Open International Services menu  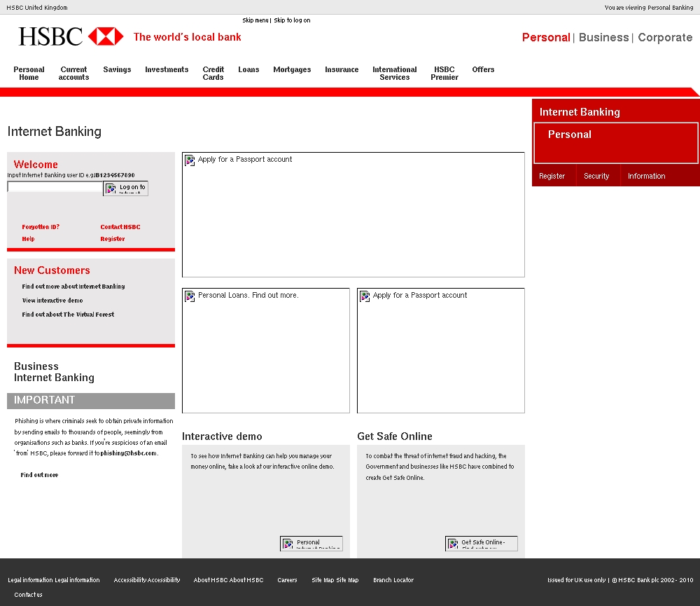pos(395,74)
